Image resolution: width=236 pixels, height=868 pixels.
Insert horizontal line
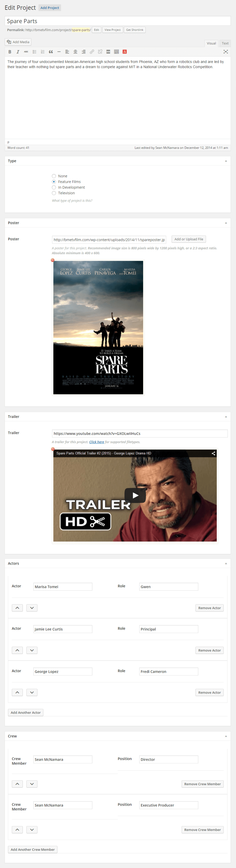click(x=59, y=52)
